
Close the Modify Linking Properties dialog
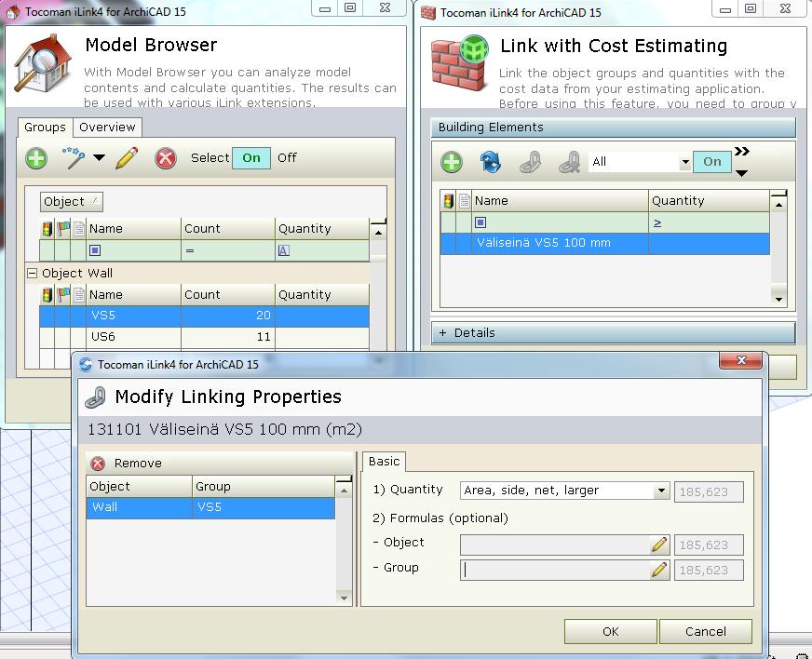(740, 360)
